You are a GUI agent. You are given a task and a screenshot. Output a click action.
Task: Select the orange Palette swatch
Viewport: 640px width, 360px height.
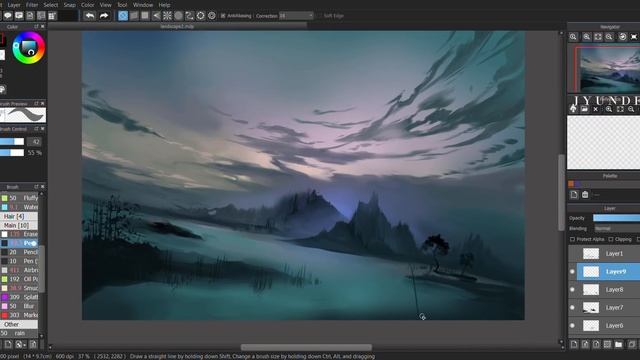(x=571, y=184)
